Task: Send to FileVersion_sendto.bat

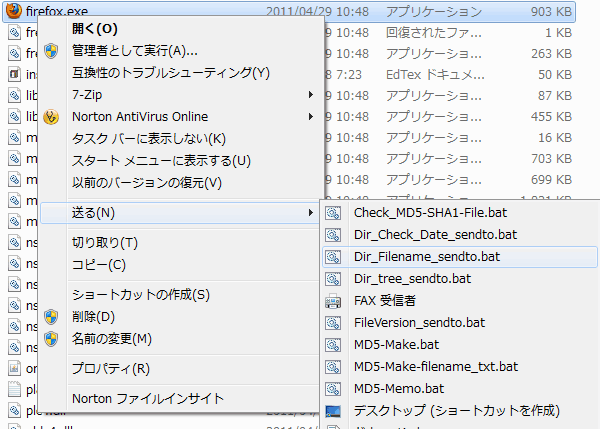Action: [419, 323]
